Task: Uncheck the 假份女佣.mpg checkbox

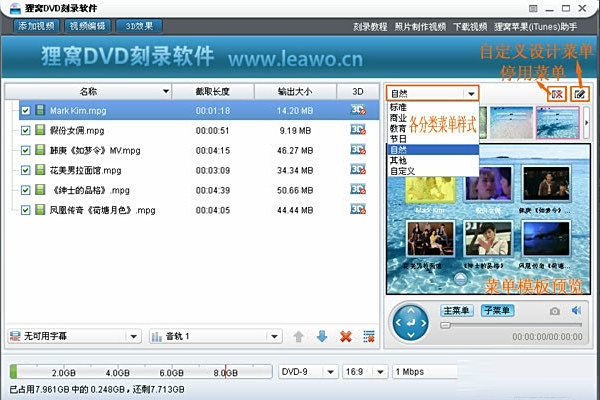Action: 26,131
